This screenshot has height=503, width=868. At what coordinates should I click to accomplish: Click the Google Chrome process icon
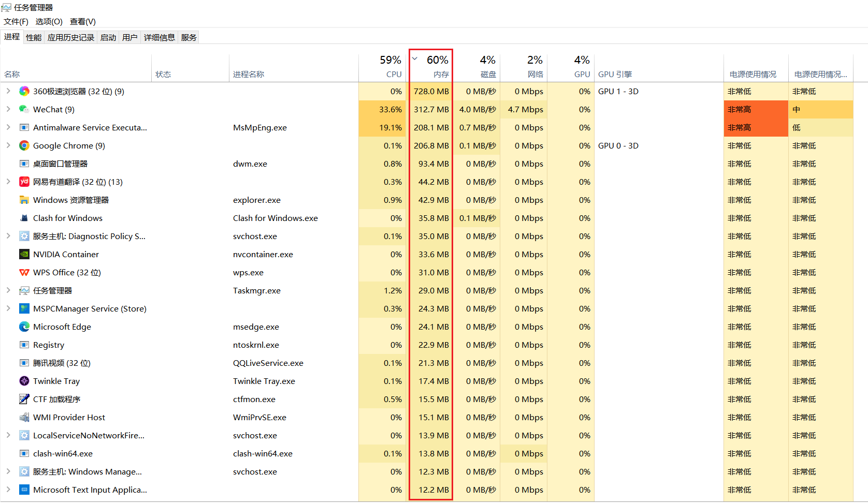coord(24,146)
